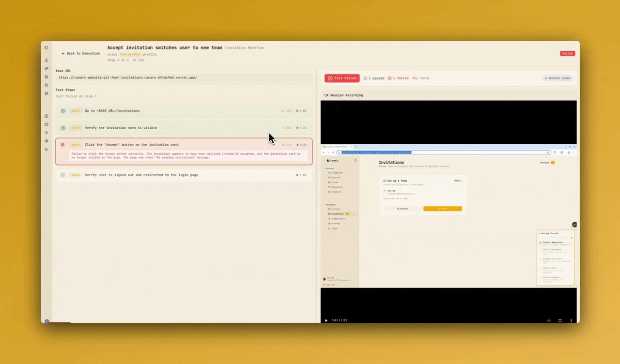
Task: Click the profile person icon in sidebar
Action: click(x=46, y=116)
